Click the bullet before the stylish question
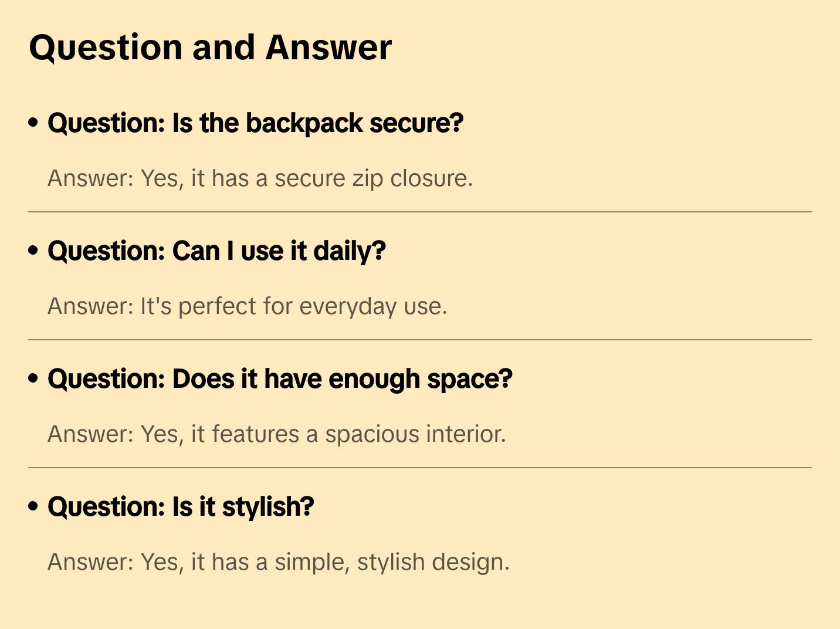 coord(33,506)
